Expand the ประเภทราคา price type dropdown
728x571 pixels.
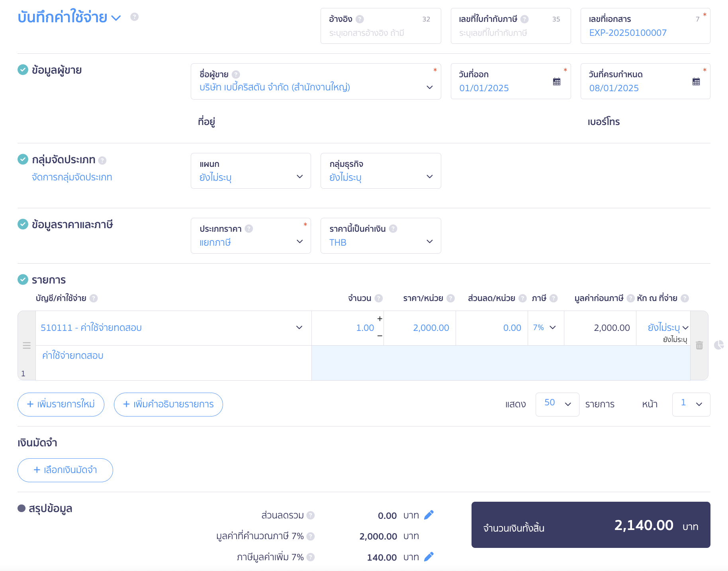tap(250, 236)
